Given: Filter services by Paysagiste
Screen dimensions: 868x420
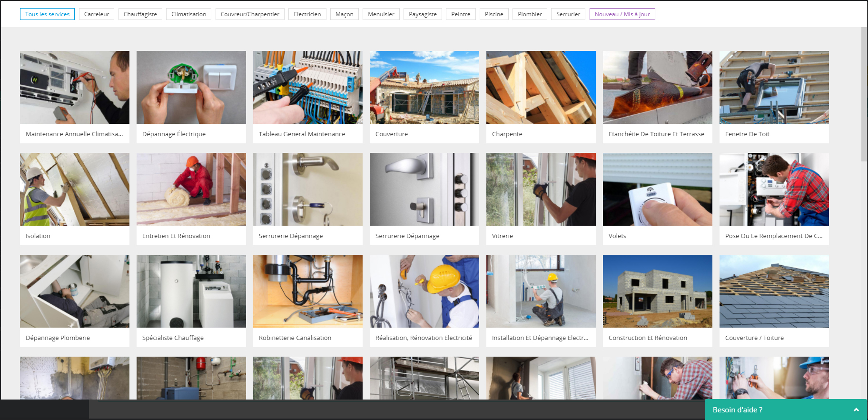Looking at the screenshot, I should point(423,14).
